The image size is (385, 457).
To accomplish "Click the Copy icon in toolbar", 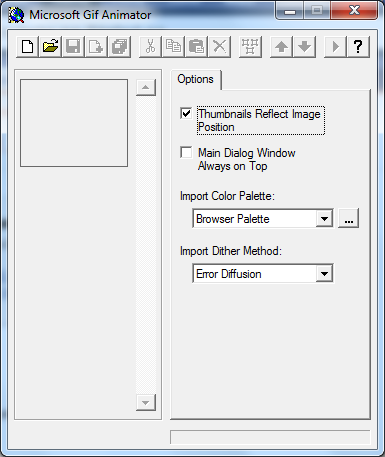I will tap(173, 47).
